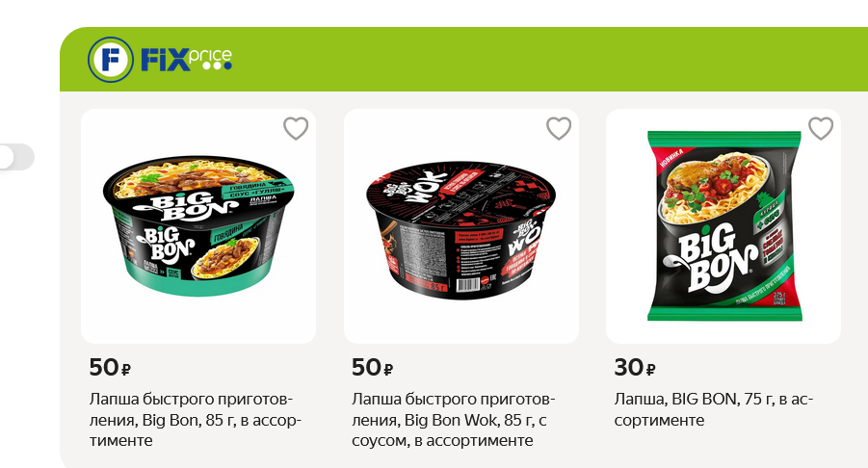Open the Big Bon chicken noodle packet image
Viewport: 868px width, 468px height.
(x=723, y=225)
